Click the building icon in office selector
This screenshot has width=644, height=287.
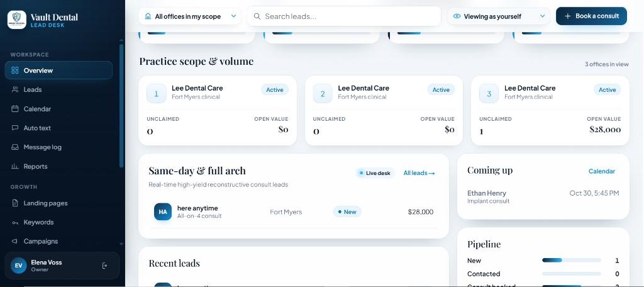[x=148, y=16]
